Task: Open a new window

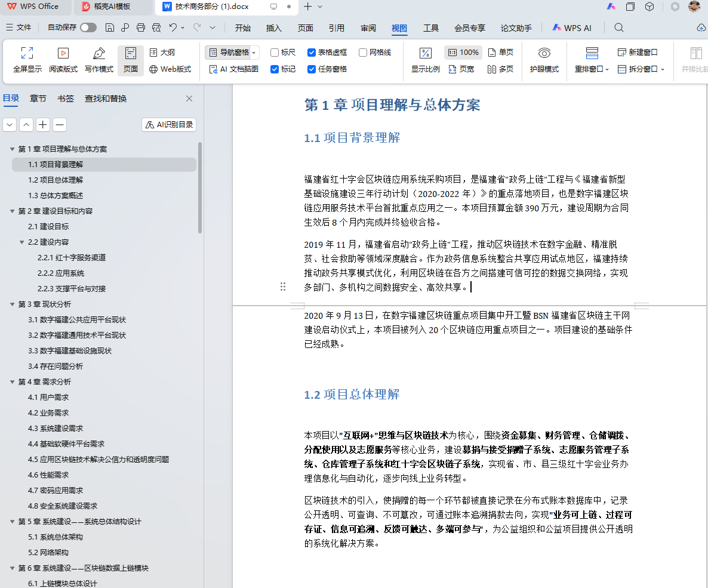Action: 638,53
